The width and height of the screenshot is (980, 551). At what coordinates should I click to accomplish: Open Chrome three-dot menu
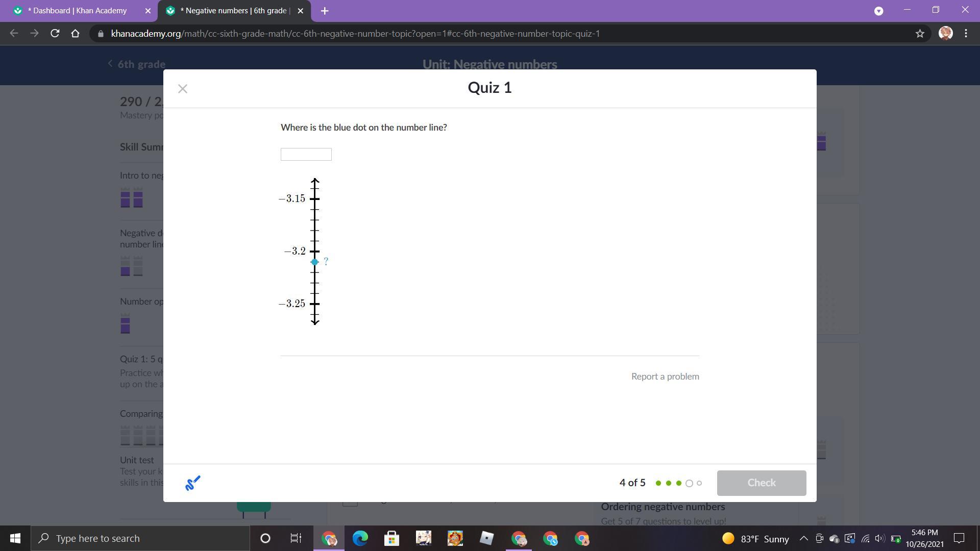tap(966, 33)
